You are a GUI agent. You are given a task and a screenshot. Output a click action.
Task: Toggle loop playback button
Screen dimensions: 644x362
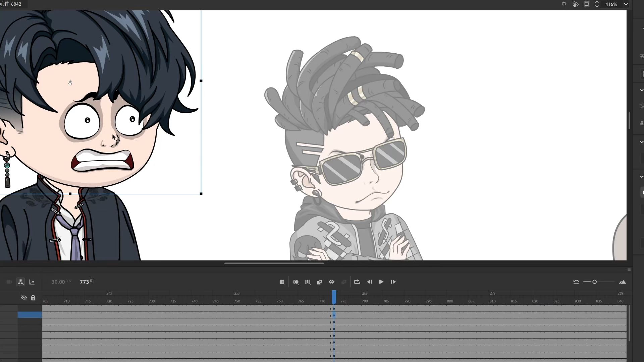(357, 282)
